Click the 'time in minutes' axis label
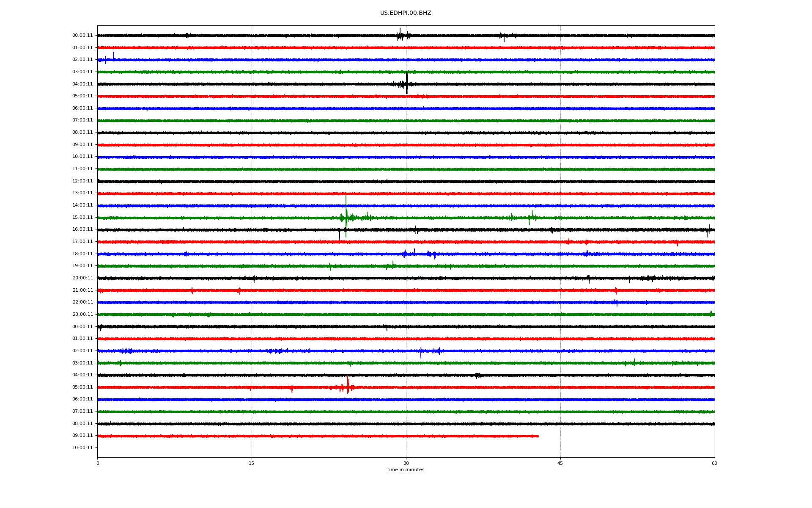The height and width of the screenshot is (508, 812). pos(406,470)
